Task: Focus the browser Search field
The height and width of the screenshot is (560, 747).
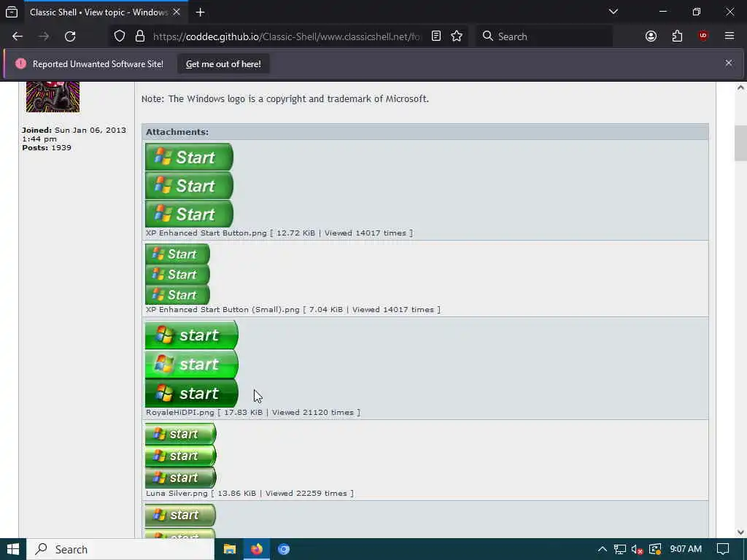Action: tap(544, 36)
